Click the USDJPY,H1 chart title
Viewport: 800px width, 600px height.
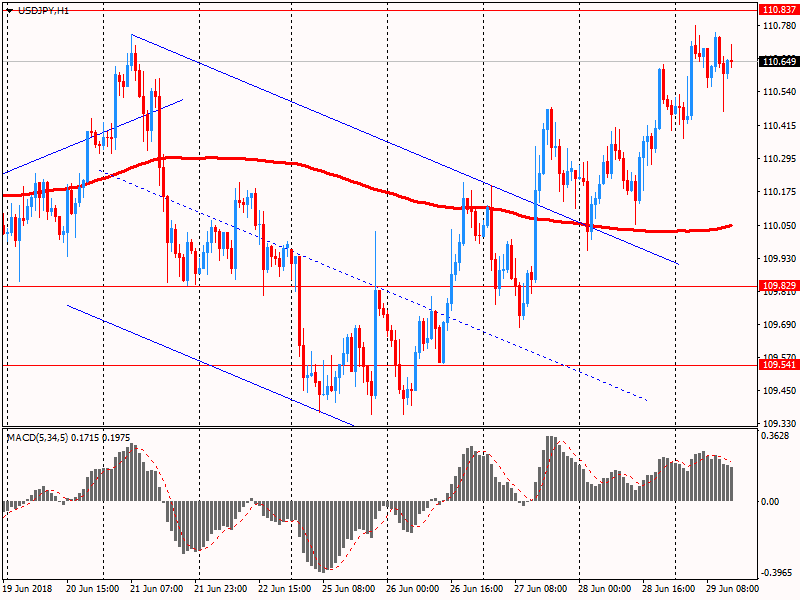(x=43, y=11)
